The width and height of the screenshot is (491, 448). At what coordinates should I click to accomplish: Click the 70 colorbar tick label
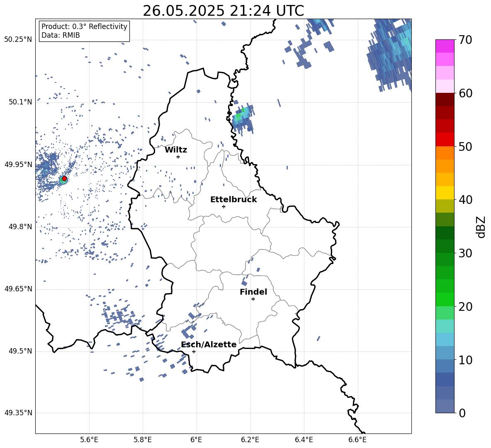[x=465, y=40]
